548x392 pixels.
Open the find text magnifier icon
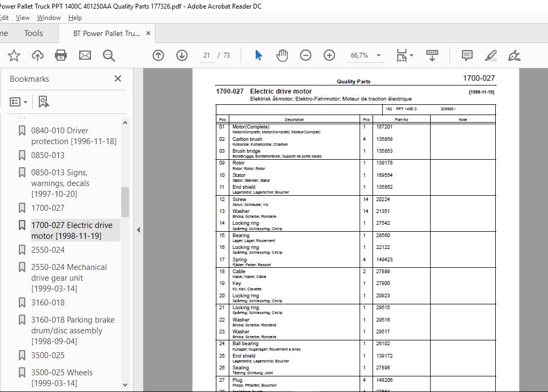[109, 55]
